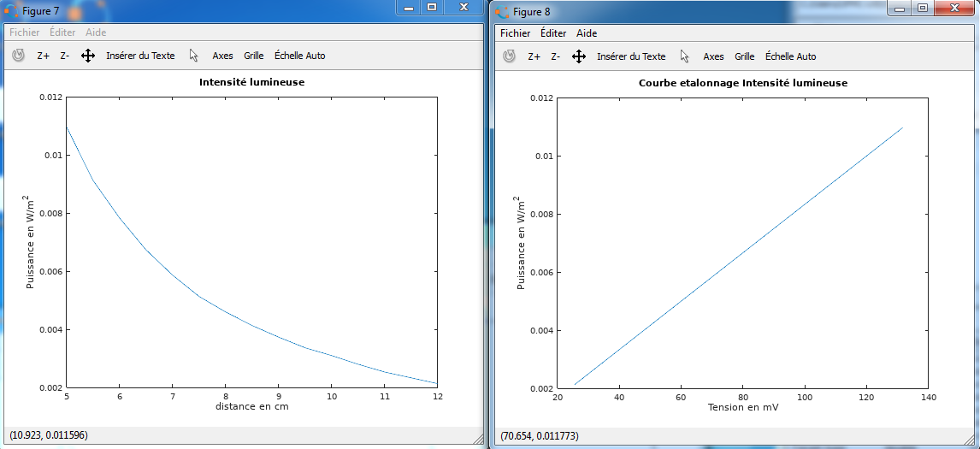The width and height of the screenshot is (980, 449).
Task: Click the "Intensité lumineuse" plot title in Figure 7
Action: 251,83
